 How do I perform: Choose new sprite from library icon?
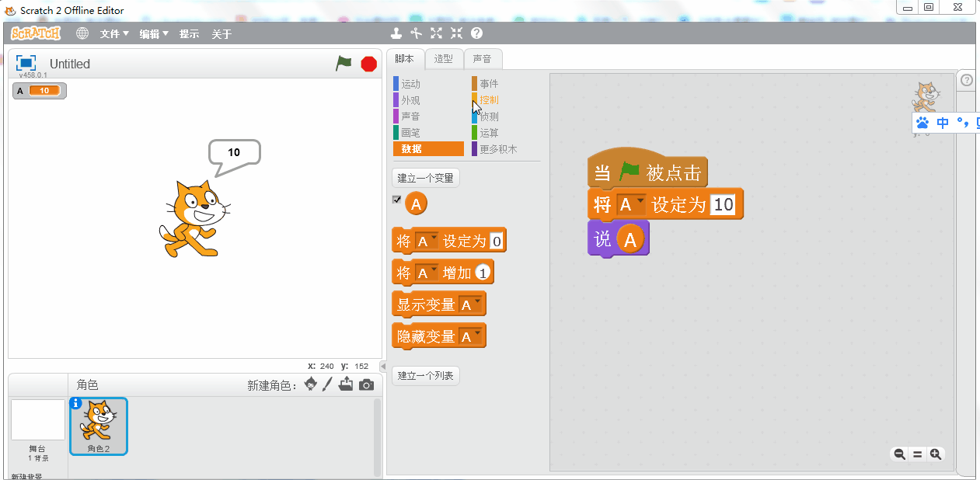[x=311, y=384]
